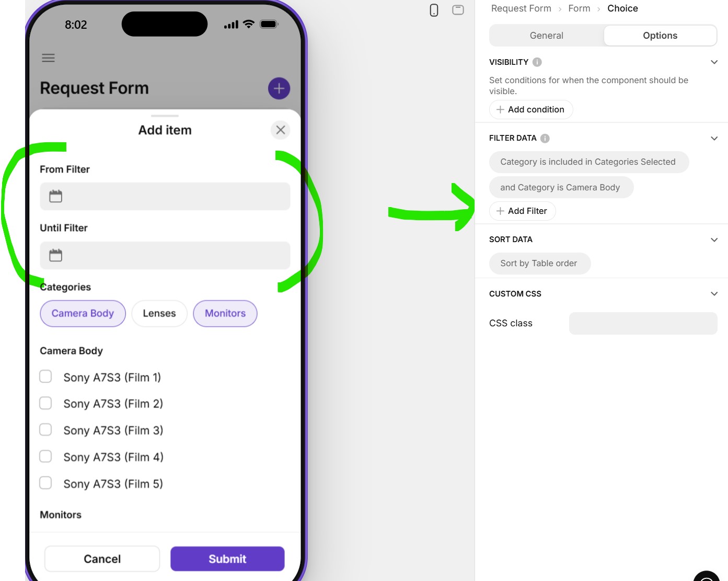Switch to tablet device preview icon

coord(458,9)
